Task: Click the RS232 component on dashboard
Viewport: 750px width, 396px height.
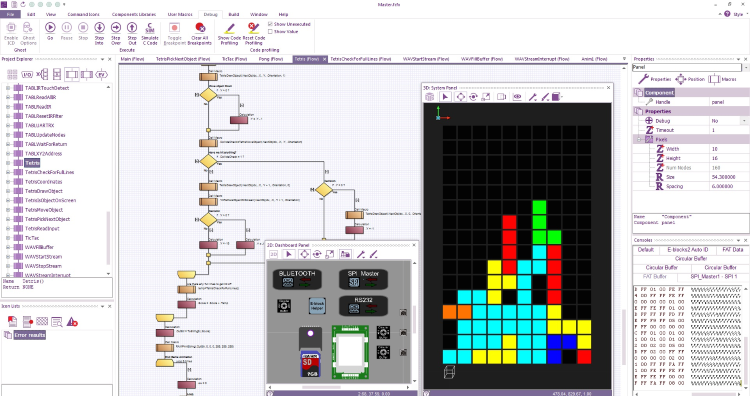Action: point(363,306)
